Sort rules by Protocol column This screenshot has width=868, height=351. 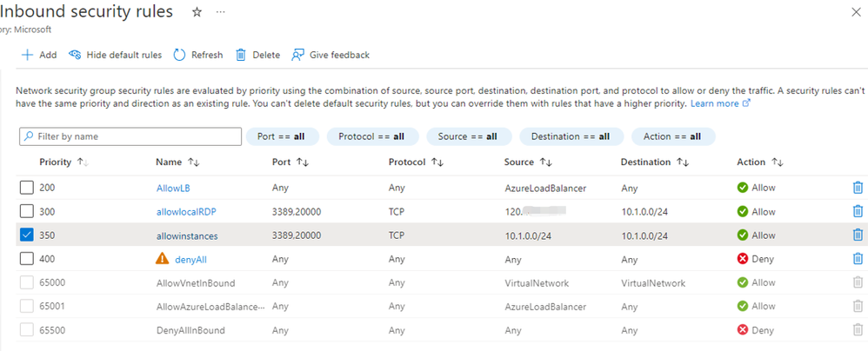pyautogui.click(x=417, y=162)
